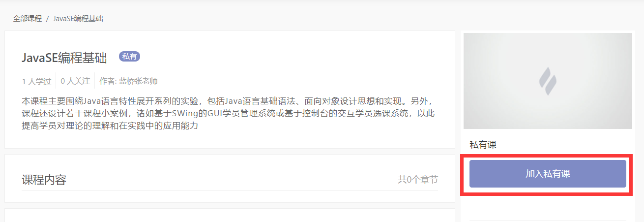Screen dimensions: 644x222
Task: Click the slash separator in breadcrumb
Action: 47,19
